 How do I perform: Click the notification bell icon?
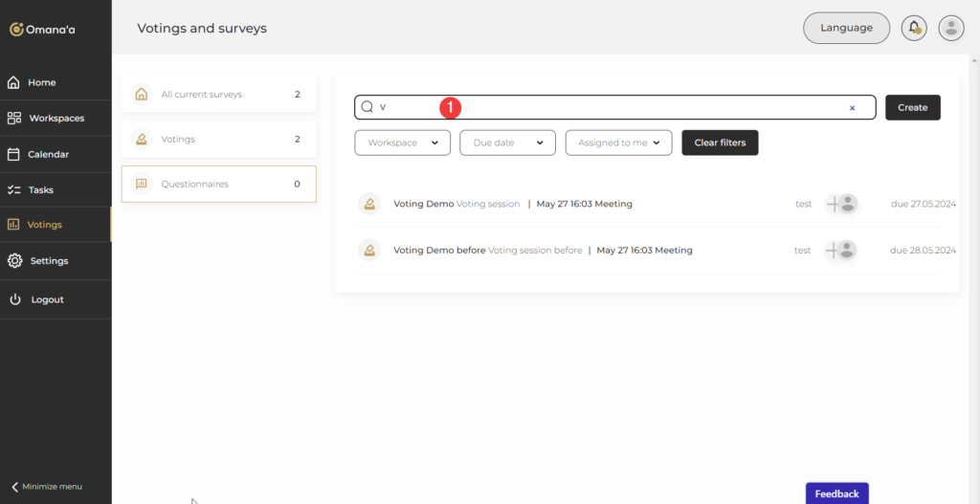pyautogui.click(x=914, y=28)
